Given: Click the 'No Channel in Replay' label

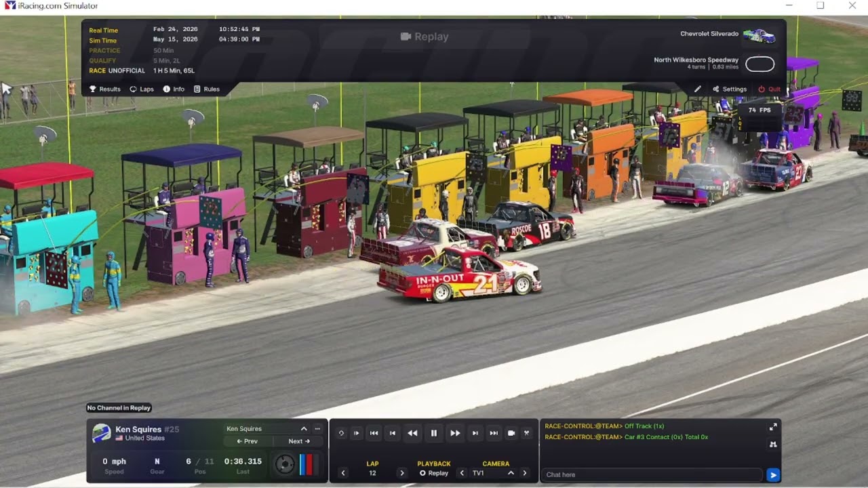Looking at the screenshot, I should pyautogui.click(x=119, y=408).
